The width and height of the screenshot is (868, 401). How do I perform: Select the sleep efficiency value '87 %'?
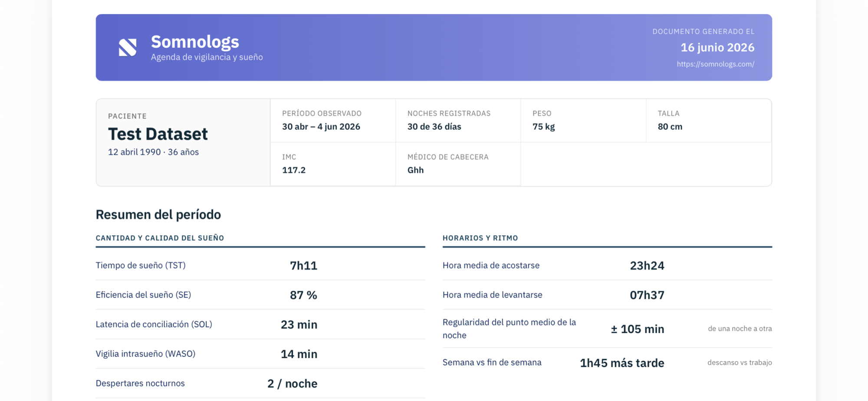coord(303,295)
